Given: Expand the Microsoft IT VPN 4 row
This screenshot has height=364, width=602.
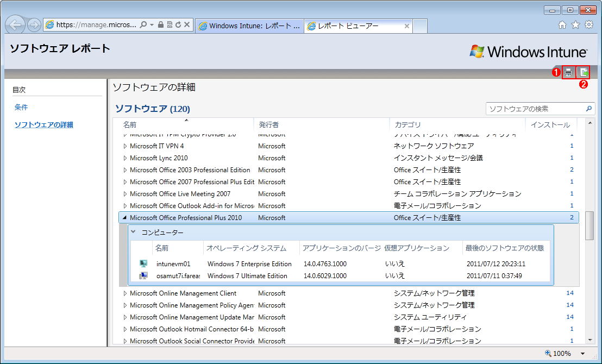Looking at the screenshot, I should coord(125,146).
